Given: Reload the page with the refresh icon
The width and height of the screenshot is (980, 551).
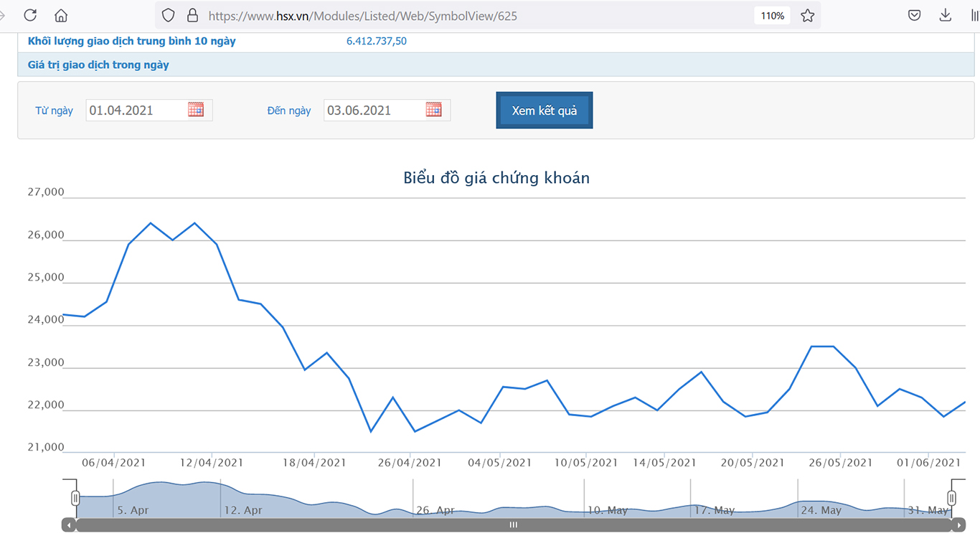Looking at the screenshot, I should point(30,15).
